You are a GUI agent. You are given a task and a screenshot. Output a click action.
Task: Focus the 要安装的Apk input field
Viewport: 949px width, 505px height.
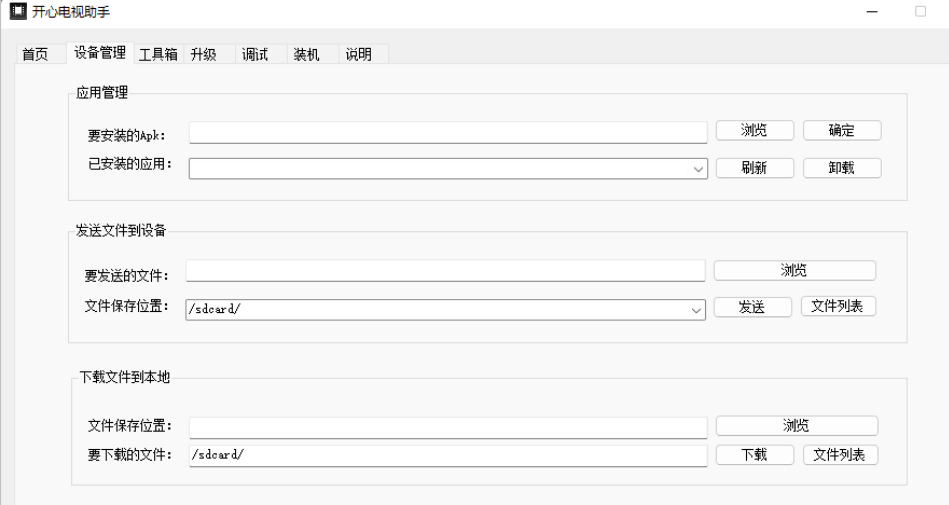(448, 133)
